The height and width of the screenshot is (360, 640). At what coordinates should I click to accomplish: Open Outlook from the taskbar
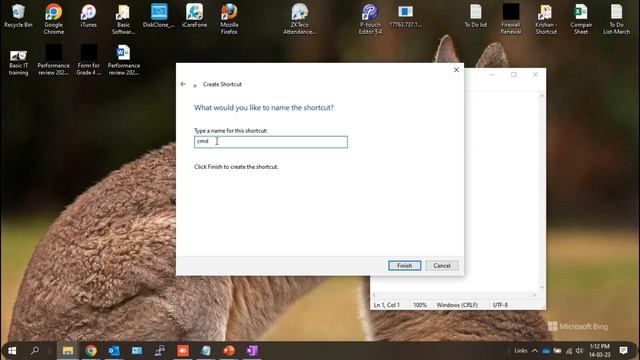click(114, 351)
